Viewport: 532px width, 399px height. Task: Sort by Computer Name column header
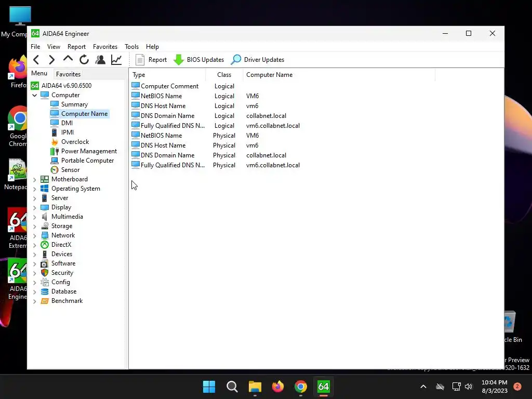click(339, 75)
